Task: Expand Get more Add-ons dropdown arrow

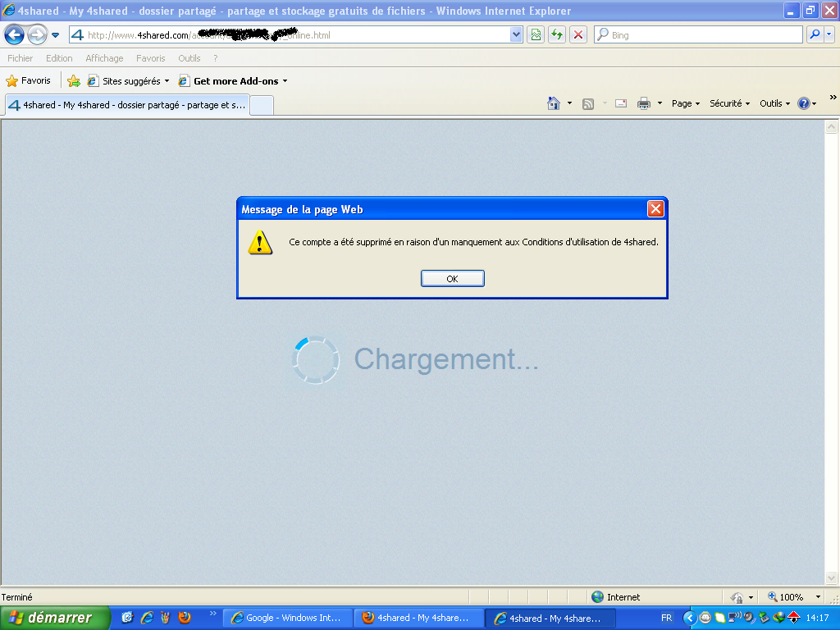Action: coord(285,81)
